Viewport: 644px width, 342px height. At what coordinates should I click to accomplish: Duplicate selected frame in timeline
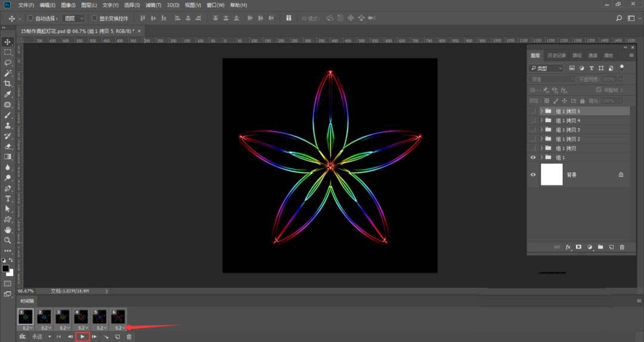point(117,337)
